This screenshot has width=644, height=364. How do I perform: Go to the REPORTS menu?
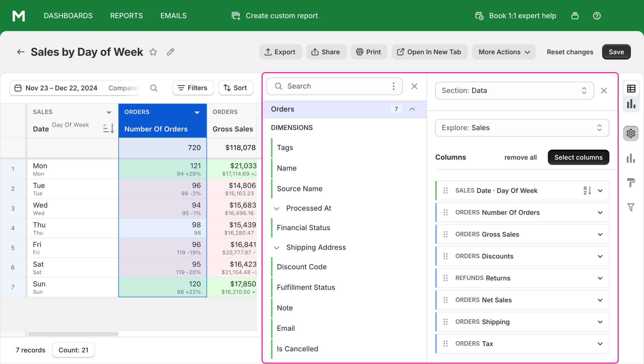point(126,16)
